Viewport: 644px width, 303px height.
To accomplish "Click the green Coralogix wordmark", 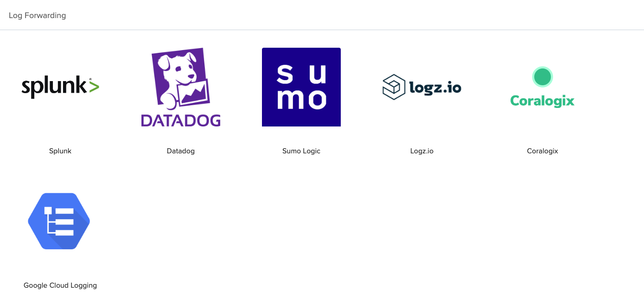I will click(542, 101).
